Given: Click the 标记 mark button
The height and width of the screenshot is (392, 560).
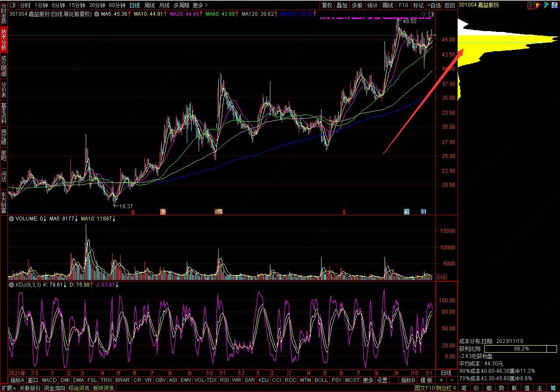Looking at the screenshot, I should [x=418, y=5].
